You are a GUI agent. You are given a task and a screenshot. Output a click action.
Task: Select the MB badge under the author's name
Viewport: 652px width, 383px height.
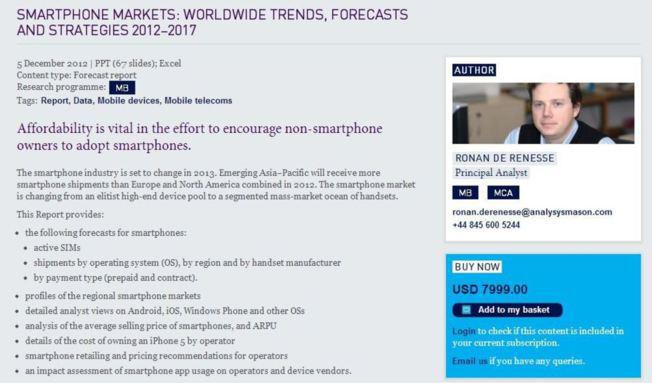(465, 193)
